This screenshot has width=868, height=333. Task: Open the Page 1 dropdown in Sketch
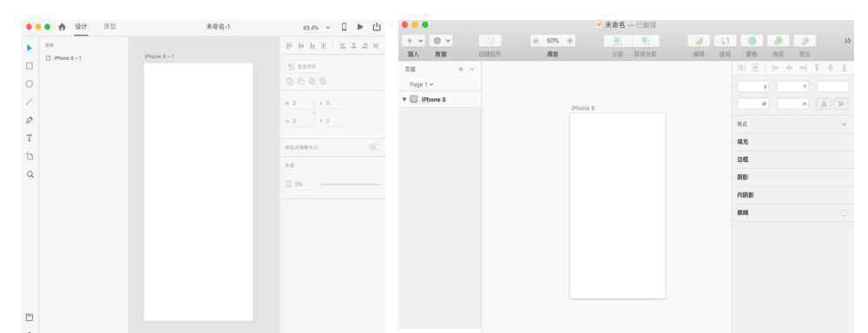(421, 85)
